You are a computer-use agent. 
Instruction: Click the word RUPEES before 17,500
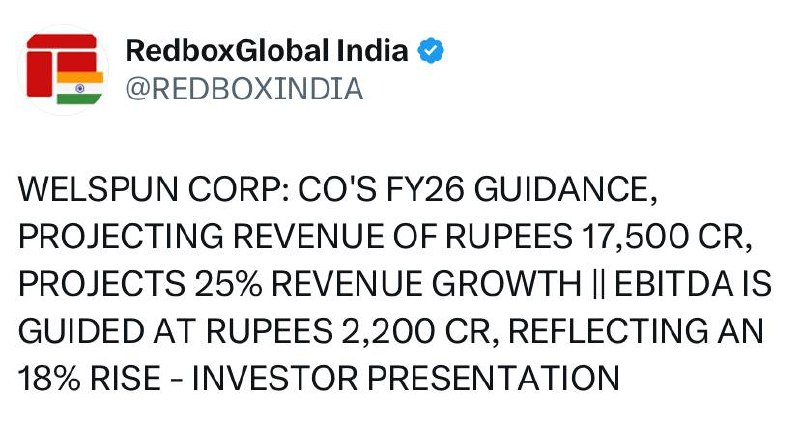pyautogui.click(x=509, y=237)
